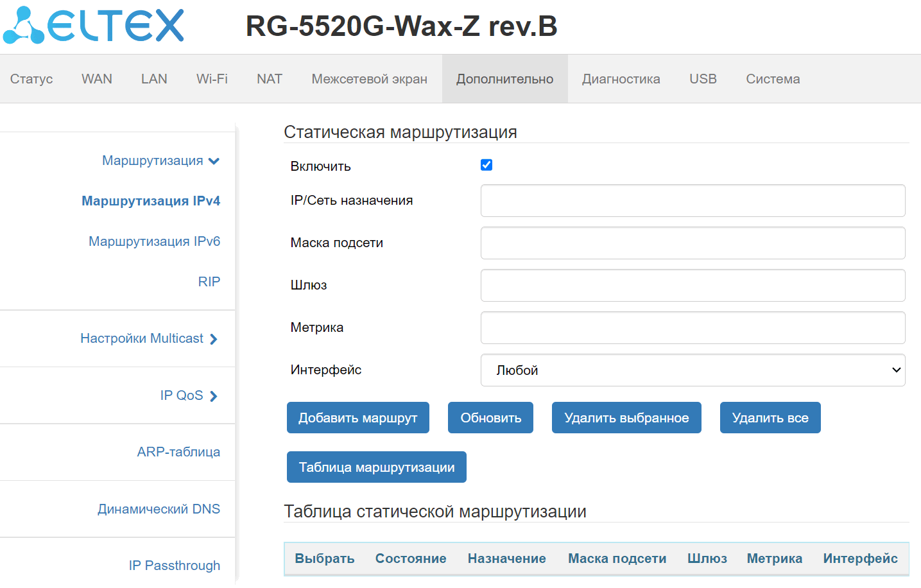This screenshot has width=921, height=588.
Task: Focus the IP/Сеть назначения input field
Action: 693,201
